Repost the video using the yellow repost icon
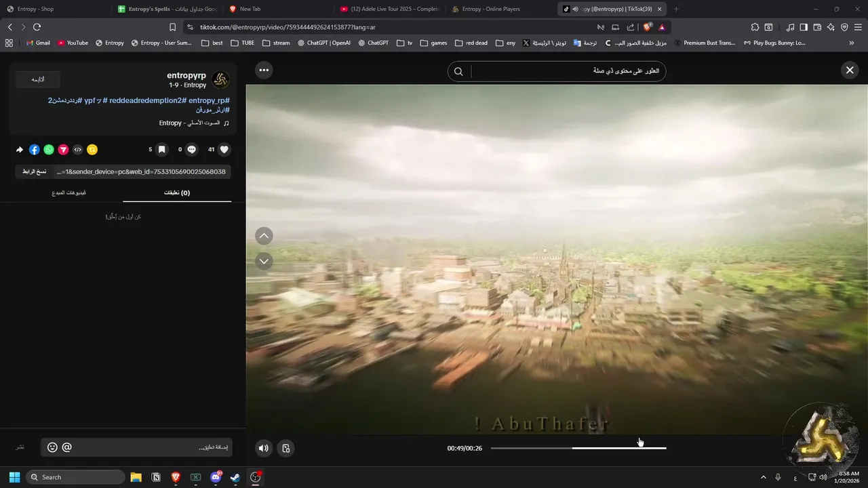 (x=92, y=150)
